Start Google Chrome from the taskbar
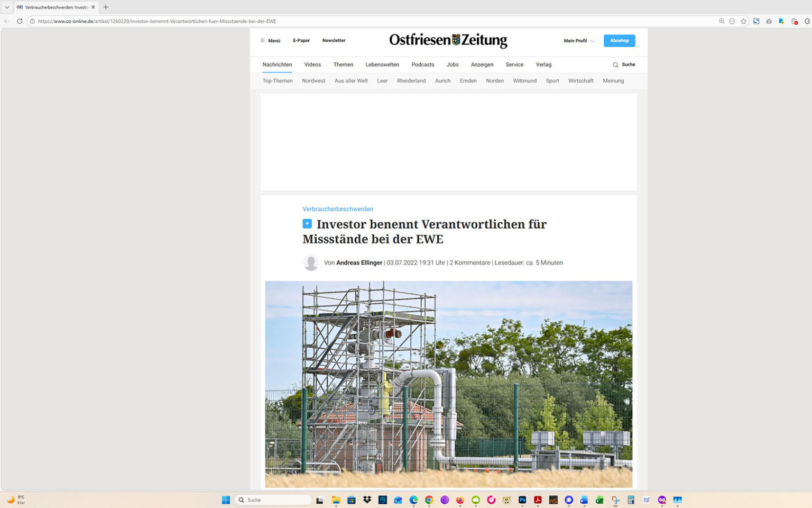The height and width of the screenshot is (508, 812). pos(429,500)
